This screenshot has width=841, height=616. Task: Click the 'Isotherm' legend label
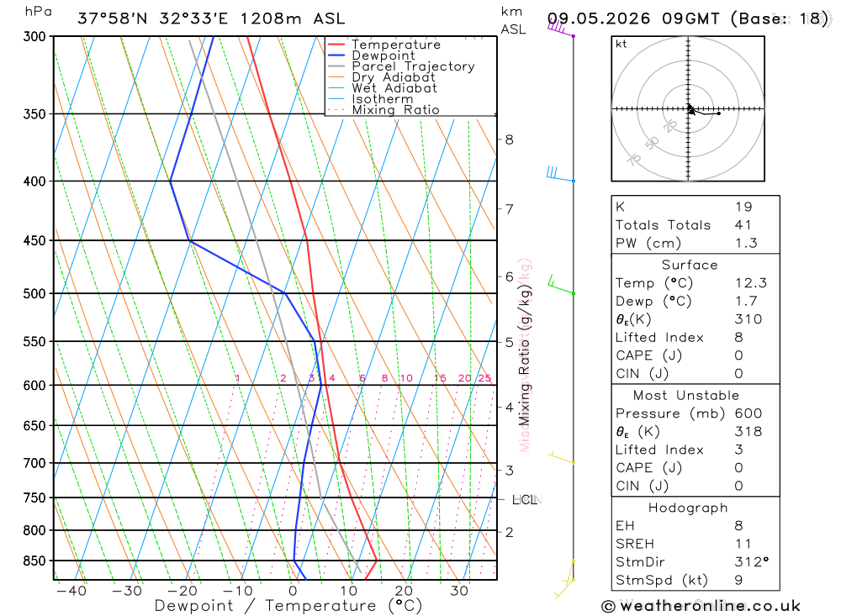[383, 99]
